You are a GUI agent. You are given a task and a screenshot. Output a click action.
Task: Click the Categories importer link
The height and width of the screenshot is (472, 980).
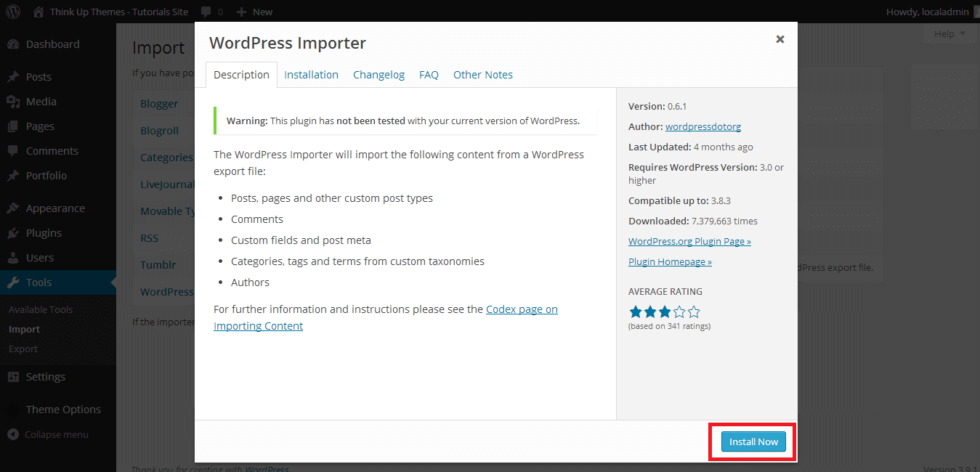(x=167, y=158)
